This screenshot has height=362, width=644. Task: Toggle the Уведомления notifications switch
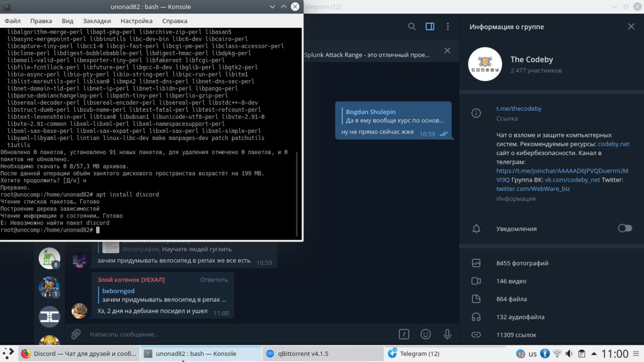pos(625,229)
